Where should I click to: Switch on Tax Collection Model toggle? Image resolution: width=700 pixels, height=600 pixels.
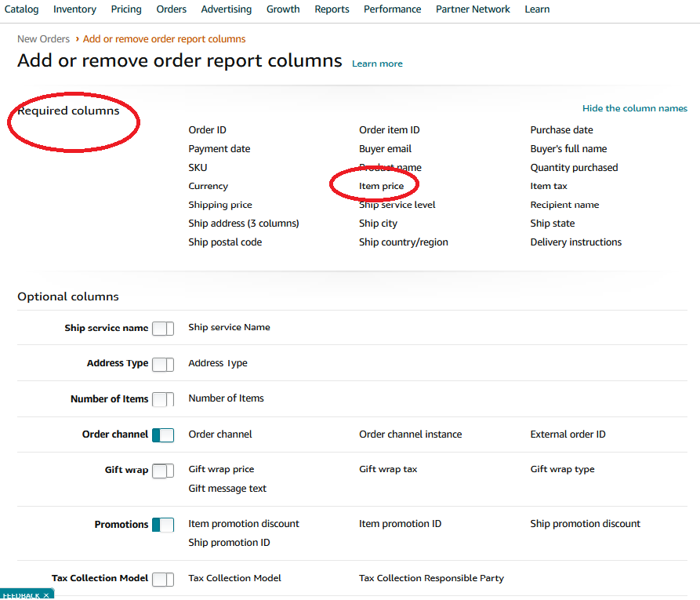point(163,579)
